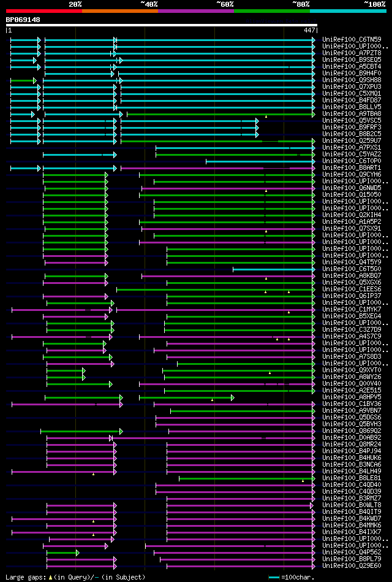Viewport: 392px width, 582px height.
Task: Click the white BP069148 query sequence bar
Action: tap(161, 25)
